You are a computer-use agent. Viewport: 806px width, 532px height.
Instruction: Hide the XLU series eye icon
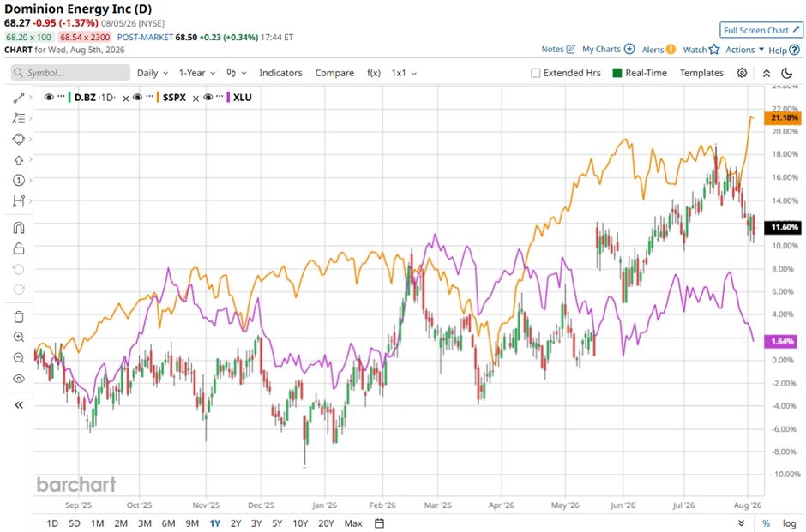pyautogui.click(x=208, y=97)
